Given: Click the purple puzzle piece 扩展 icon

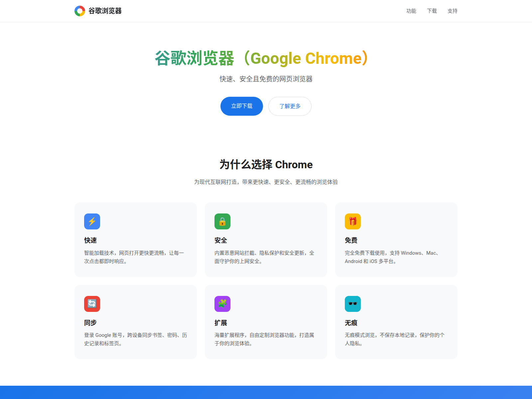Looking at the screenshot, I should pyautogui.click(x=222, y=304).
